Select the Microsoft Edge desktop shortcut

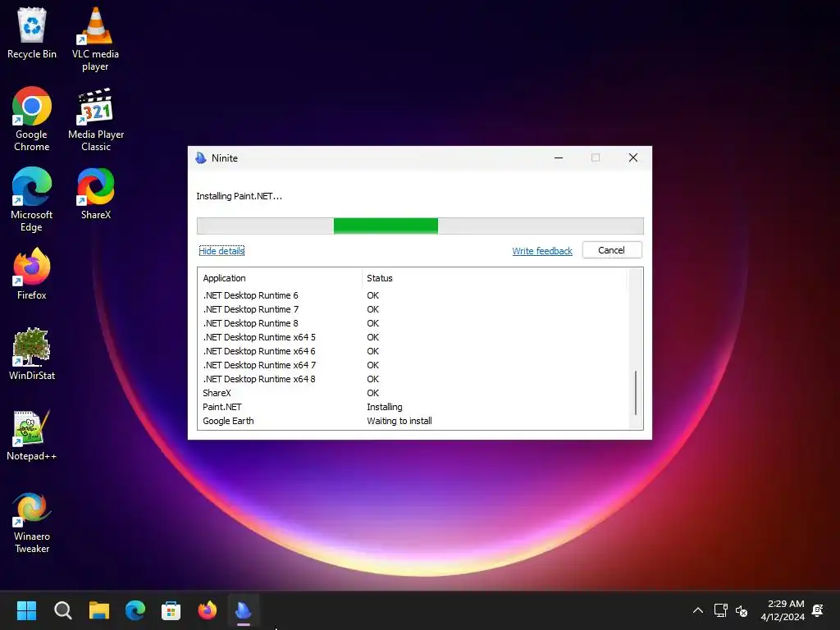(x=32, y=199)
